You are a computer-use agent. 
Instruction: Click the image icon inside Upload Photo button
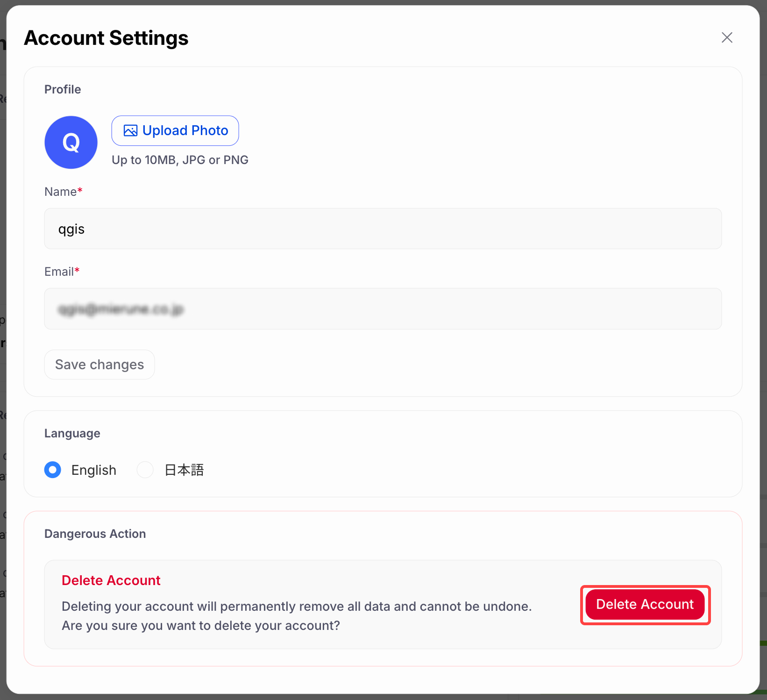(x=129, y=130)
